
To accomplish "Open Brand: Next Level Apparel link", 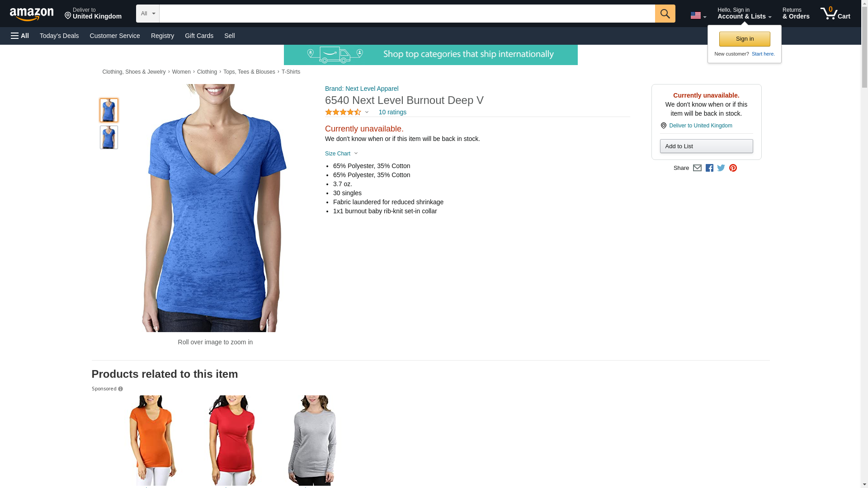I will pos(362,89).
